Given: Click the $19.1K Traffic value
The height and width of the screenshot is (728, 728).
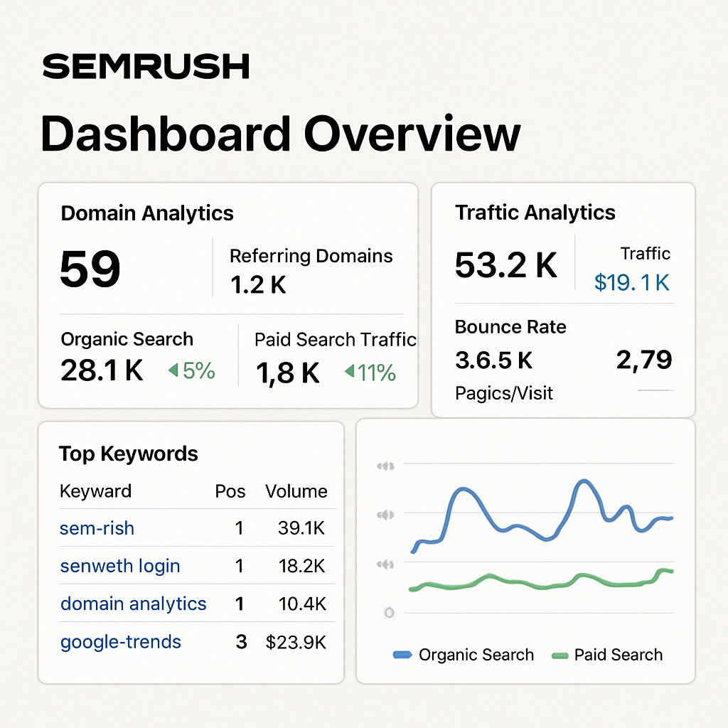Looking at the screenshot, I should coord(631,282).
